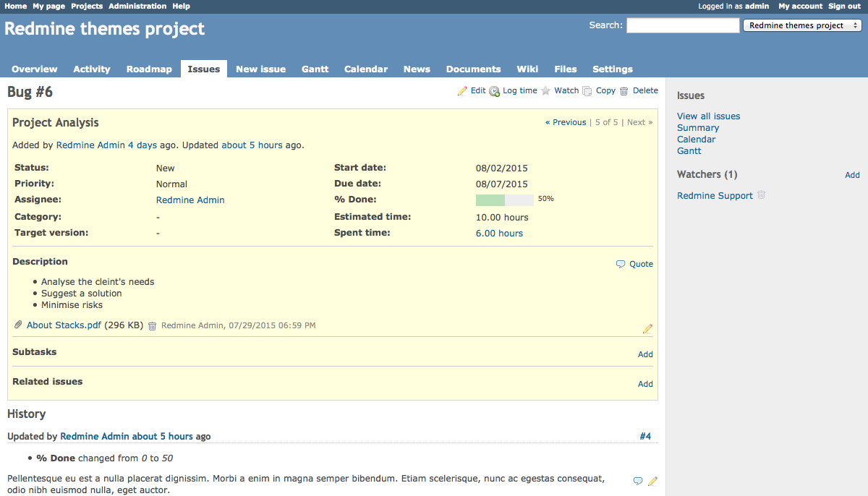
Task: Go to Administration in the top menu
Action: (137, 6)
